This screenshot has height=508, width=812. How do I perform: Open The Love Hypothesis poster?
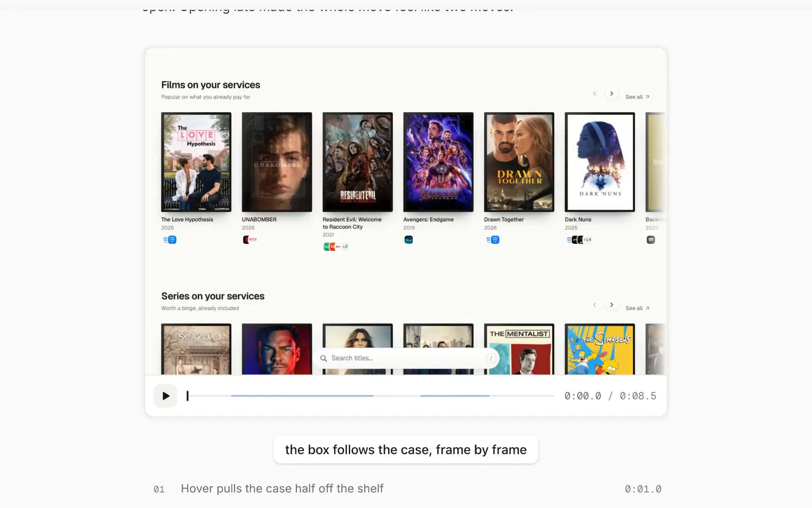pos(196,162)
